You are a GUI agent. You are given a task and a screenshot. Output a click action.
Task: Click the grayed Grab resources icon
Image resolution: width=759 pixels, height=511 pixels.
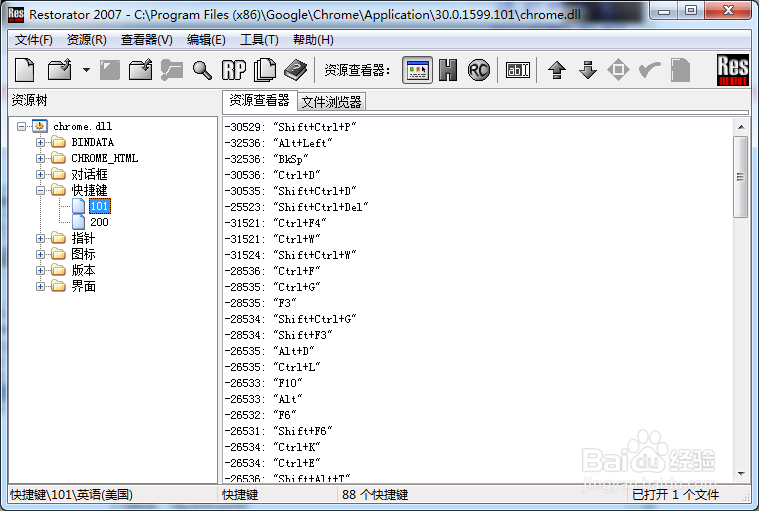[x=172, y=70]
